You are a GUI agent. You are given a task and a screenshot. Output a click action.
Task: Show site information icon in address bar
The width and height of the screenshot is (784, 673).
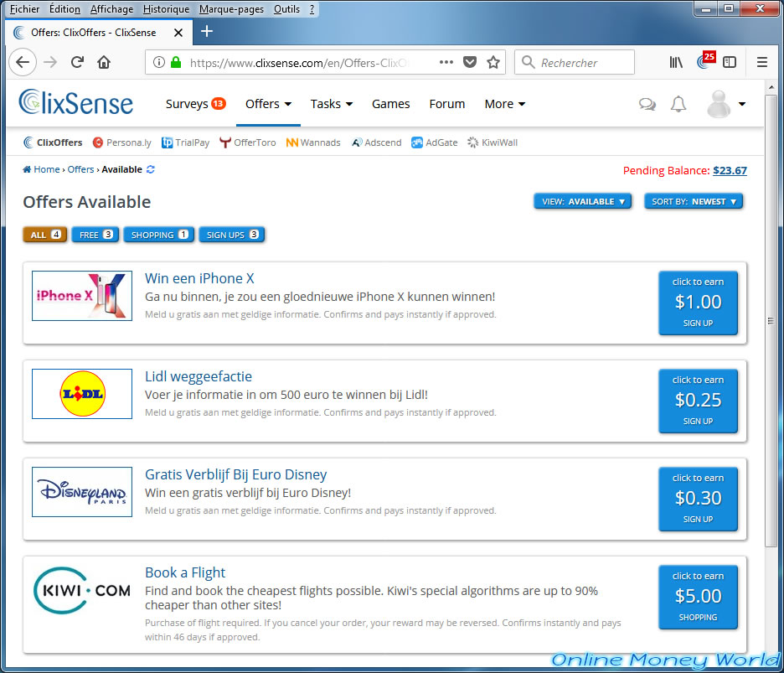point(158,63)
